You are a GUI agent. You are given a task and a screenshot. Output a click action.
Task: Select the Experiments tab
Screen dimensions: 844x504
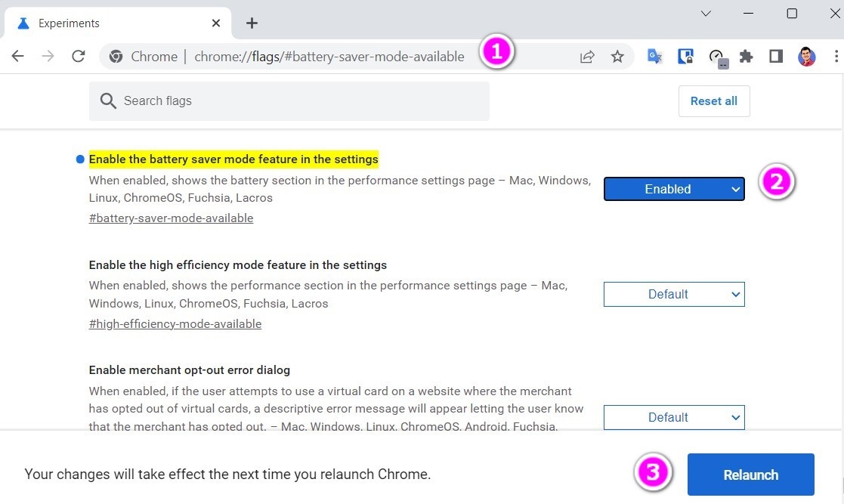pos(118,23)
